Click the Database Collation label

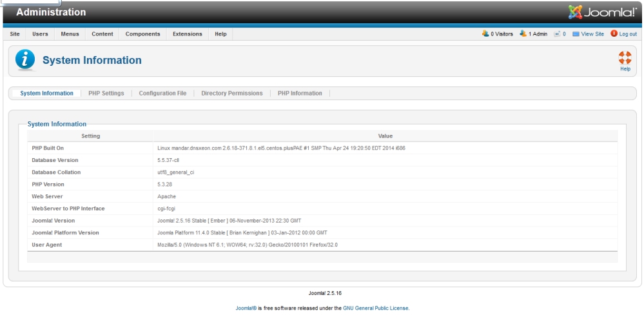click(56, 172)
